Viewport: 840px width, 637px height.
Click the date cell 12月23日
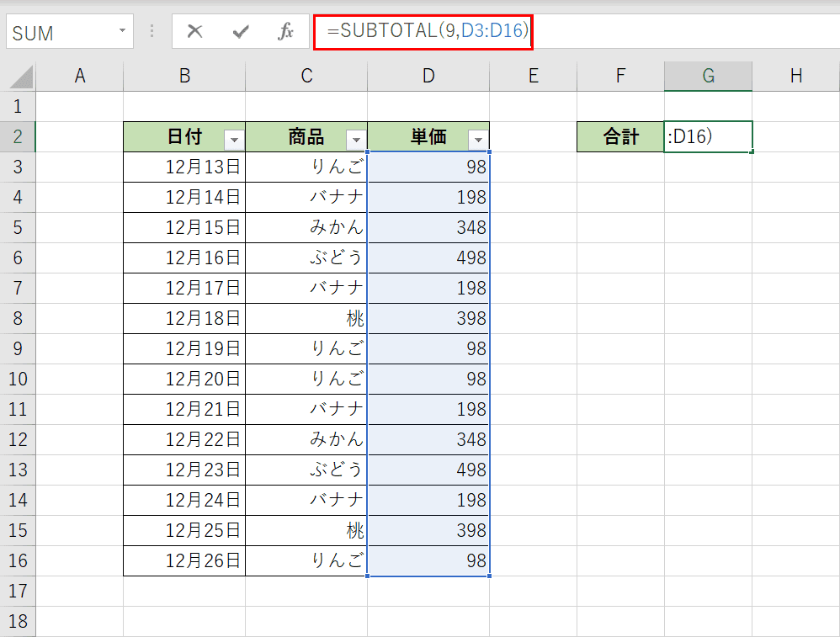184,470
